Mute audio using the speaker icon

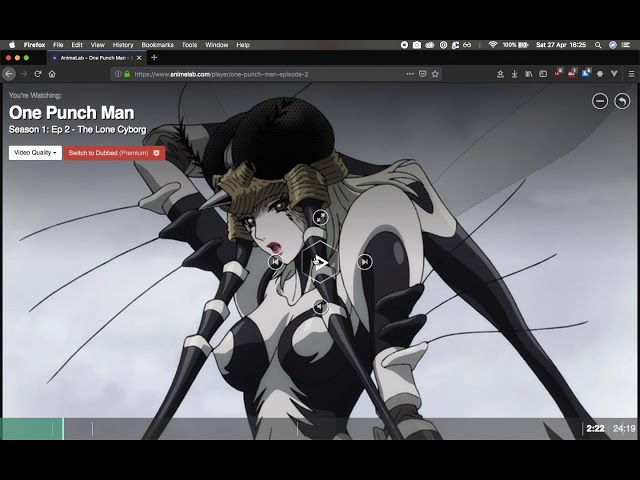321,306
